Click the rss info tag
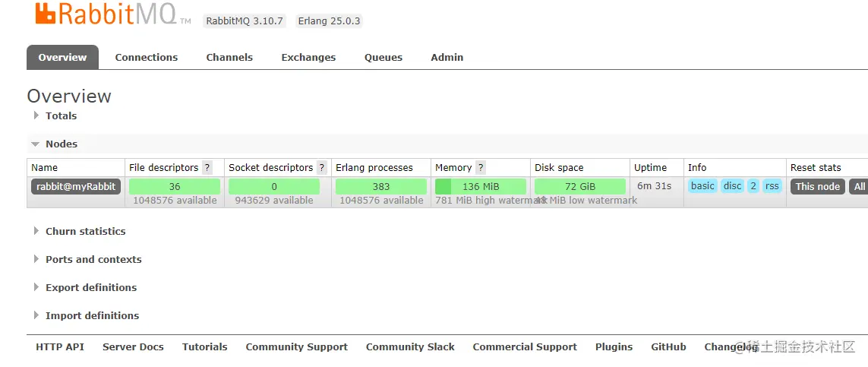 click(772, 186)
